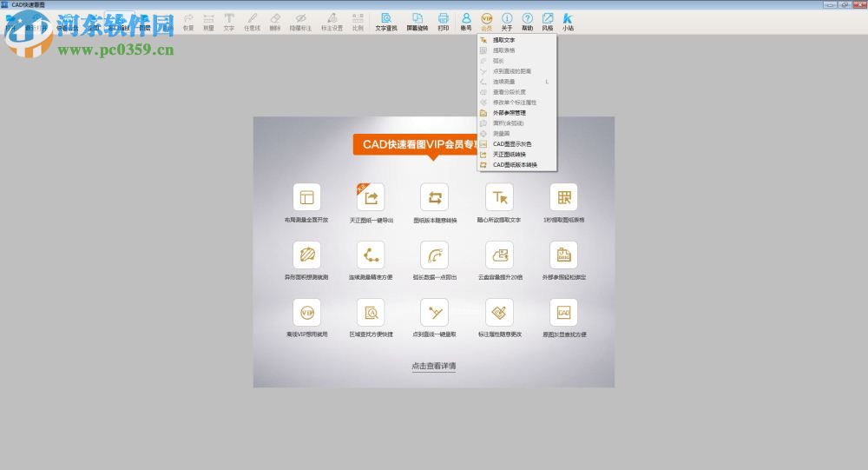Click the 连续测量精准方便 polyline icon
This screenshot has height=470, width=868.
click(371, 255)
